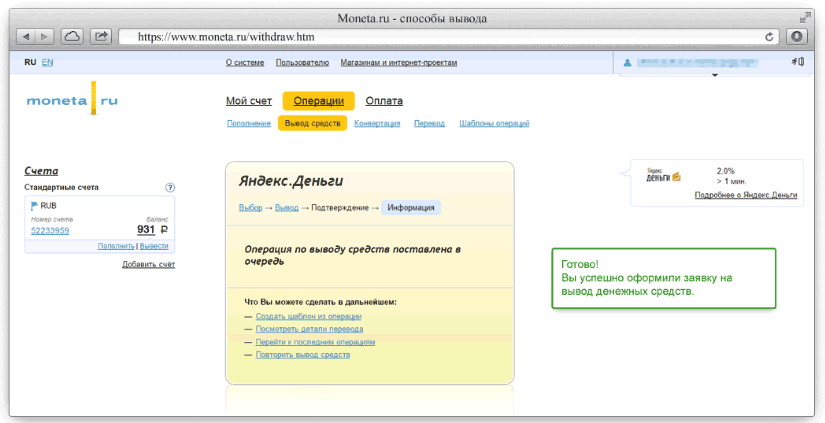Select the Операции tab
The image size is (825, 423).
click(x=318, y=101)
